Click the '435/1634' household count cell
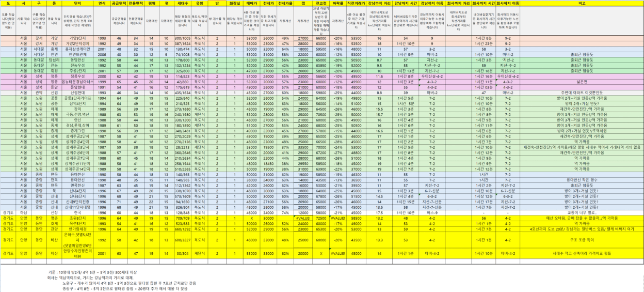 182,93
